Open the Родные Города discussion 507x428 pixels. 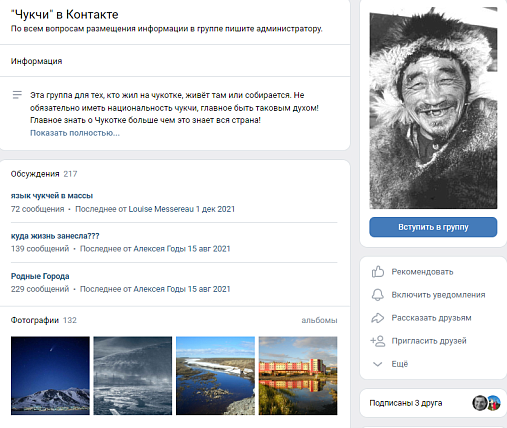pos(40,276)
